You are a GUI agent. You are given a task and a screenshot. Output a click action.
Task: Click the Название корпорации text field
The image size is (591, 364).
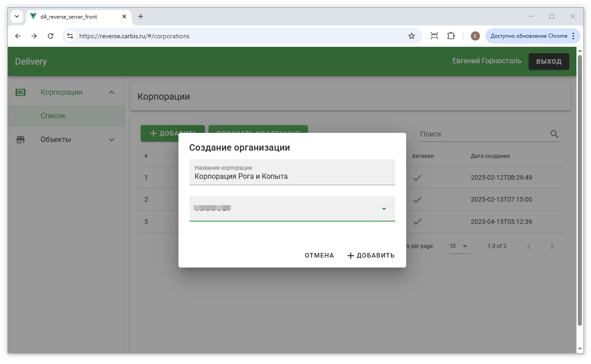point(292,177)
